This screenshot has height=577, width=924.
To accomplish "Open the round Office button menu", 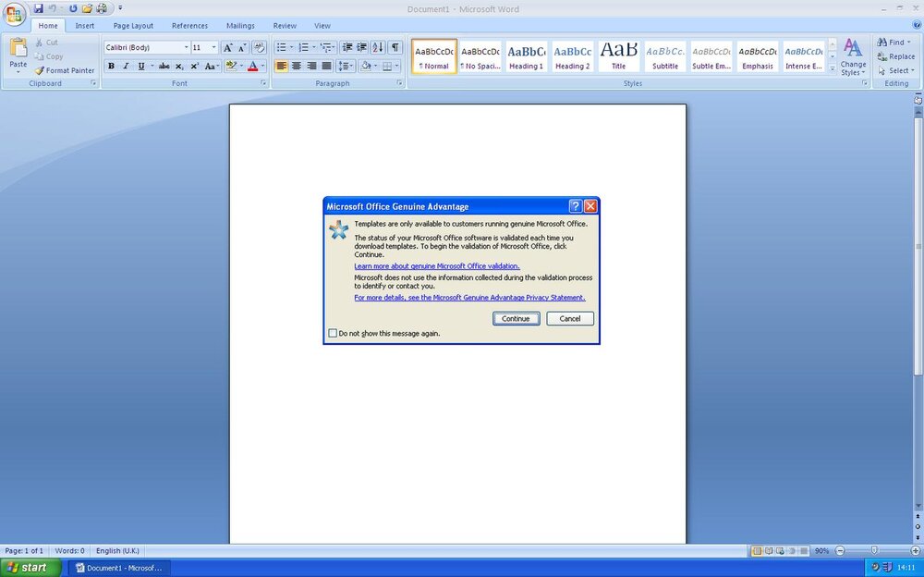I will point(14,14).
